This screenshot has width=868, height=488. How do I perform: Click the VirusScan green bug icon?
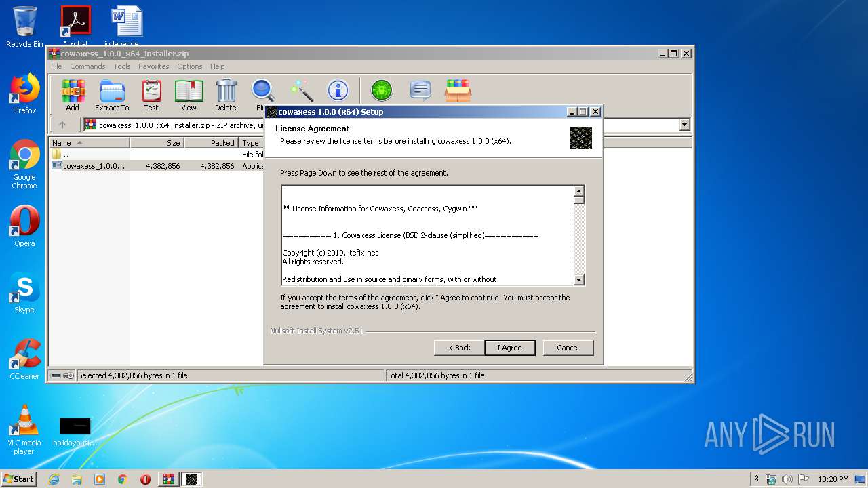[382, 90]
